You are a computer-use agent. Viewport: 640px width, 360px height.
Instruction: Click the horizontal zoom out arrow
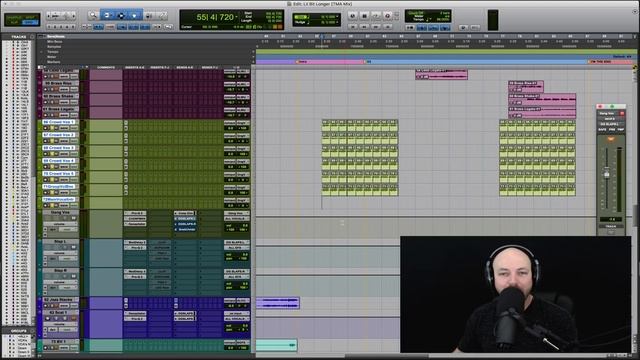(x=49, y=16)
